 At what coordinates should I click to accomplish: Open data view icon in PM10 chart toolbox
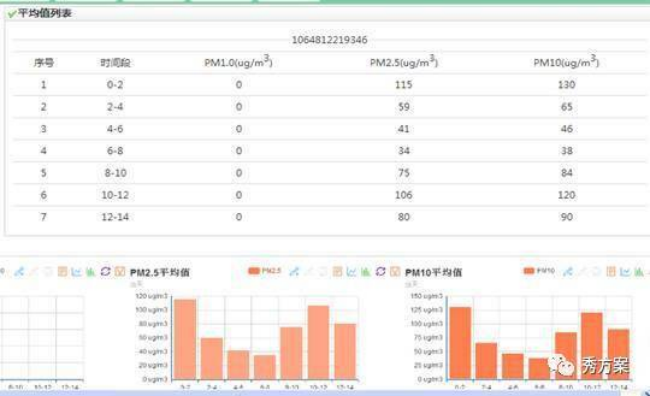(611, 272)
